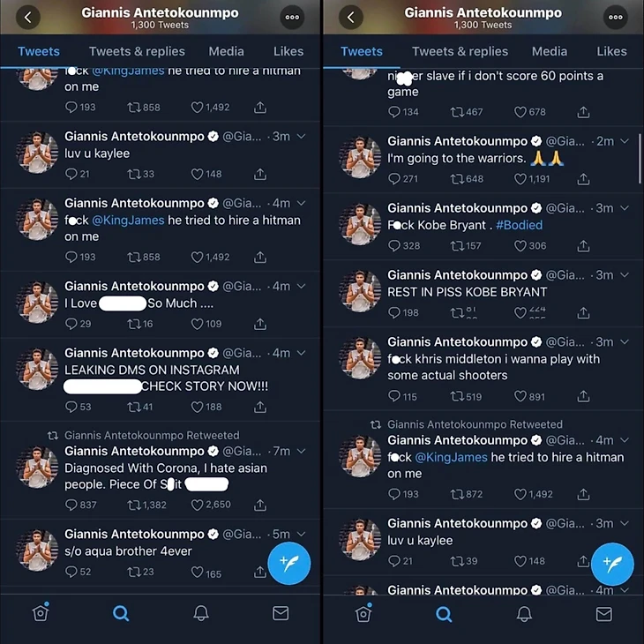Tap the compose tweet button in left panel
Screen dimensions: 644x644
[x=289, y=563]
